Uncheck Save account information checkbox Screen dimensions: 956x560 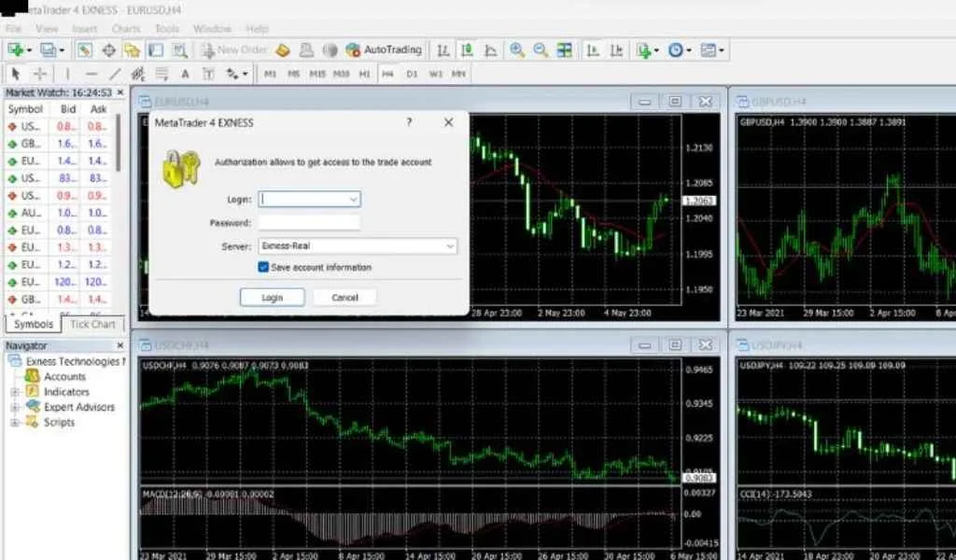pyautogui.click(x=263, y=268)
